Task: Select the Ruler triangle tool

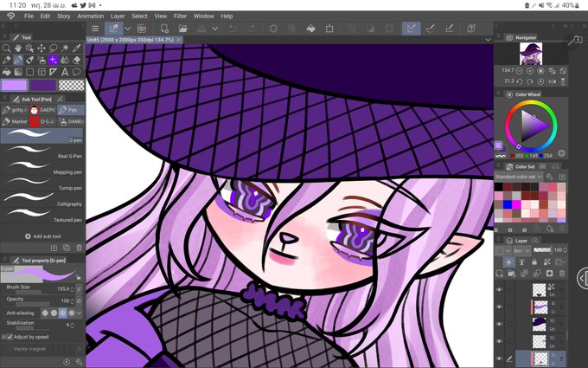Action: (54, 72)
